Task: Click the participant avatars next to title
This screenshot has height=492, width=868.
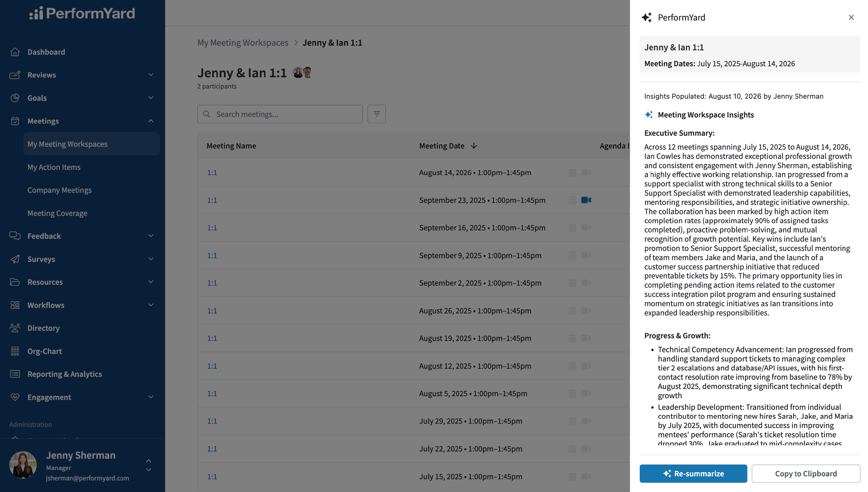Action: coord(302,72)
